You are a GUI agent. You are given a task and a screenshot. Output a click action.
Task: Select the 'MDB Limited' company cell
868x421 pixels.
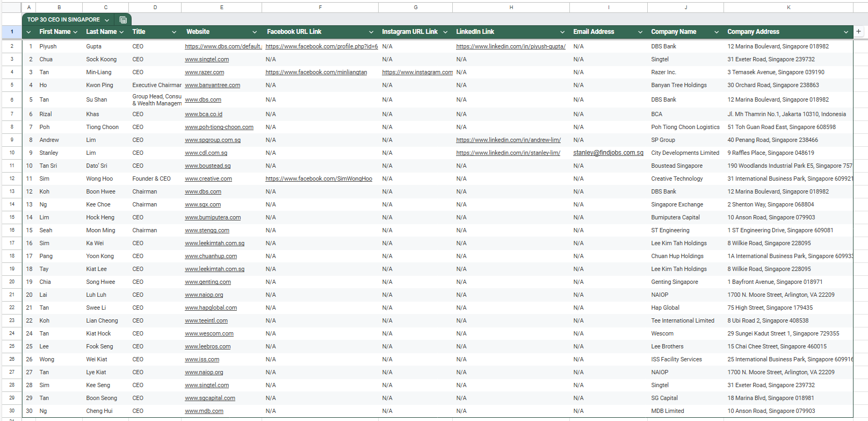click(x=685, y=411)
